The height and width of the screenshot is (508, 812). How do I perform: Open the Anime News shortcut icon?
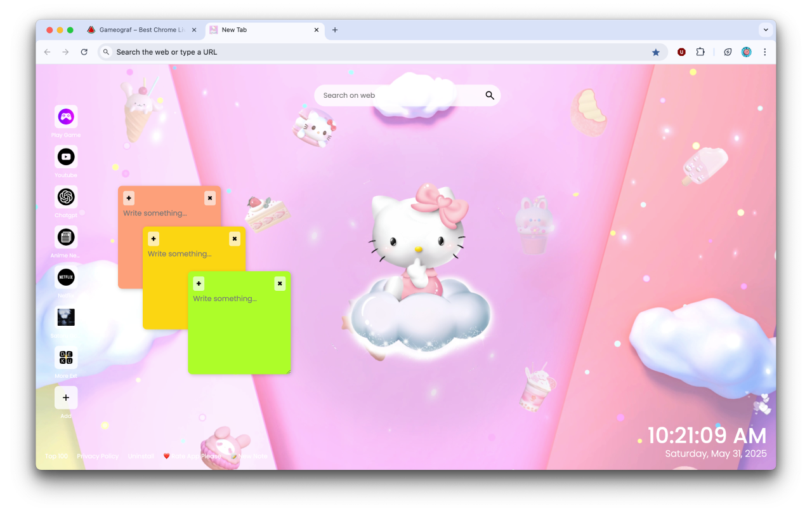click(66, 237)
